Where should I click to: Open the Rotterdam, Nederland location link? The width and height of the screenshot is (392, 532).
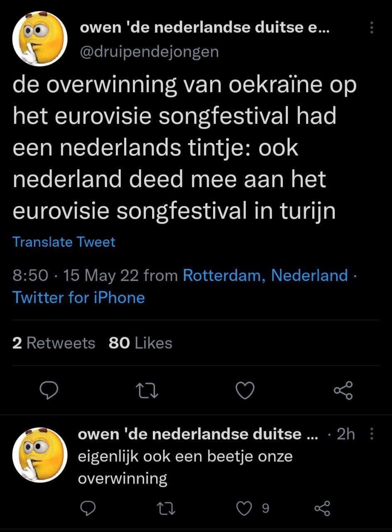[265, 275]
